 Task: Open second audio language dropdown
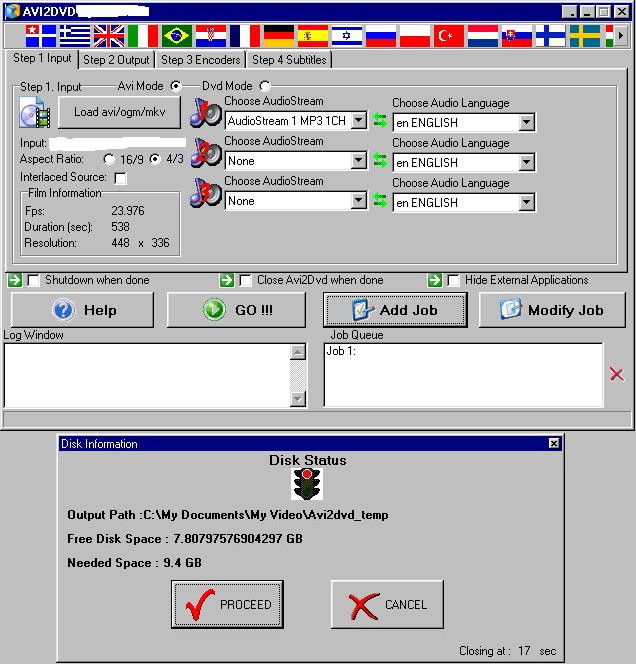point(526,163)
